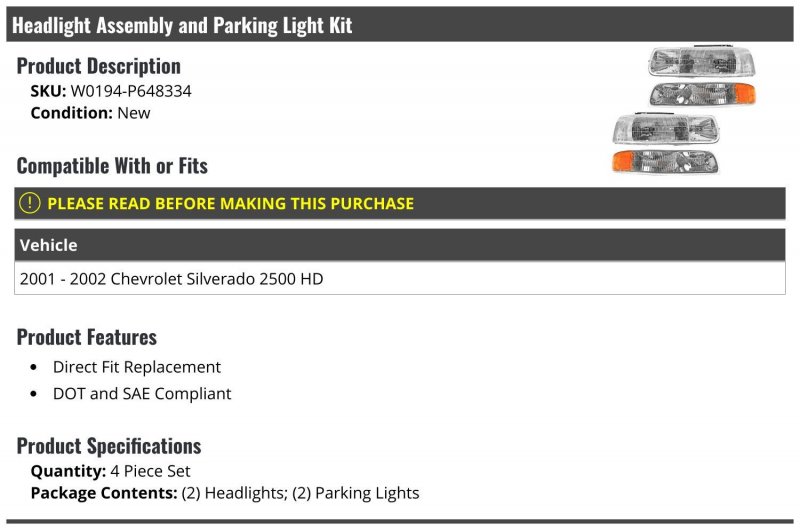The width and height of the screenshot is (800, 530).
Task: Click the Condition: New text
Action: pyautogui.click(x=90, y=113)
